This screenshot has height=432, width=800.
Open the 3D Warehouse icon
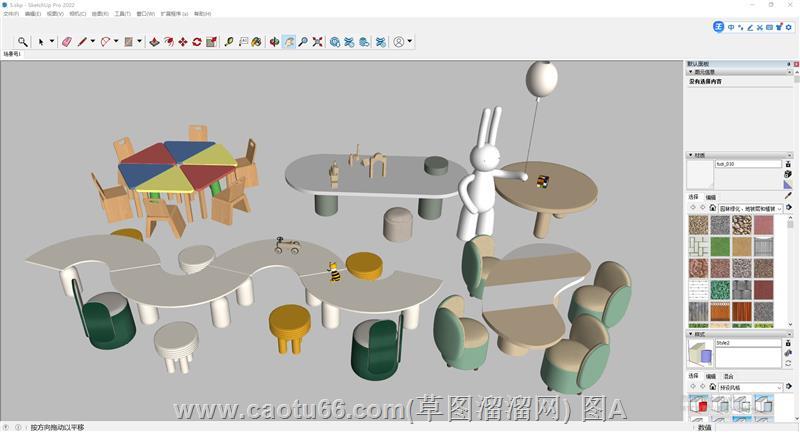(335, 42)
